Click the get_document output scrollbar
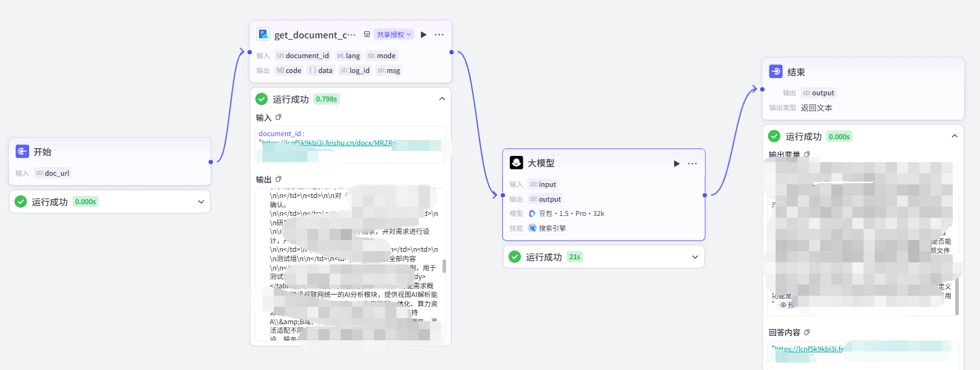 pos(444,266)
